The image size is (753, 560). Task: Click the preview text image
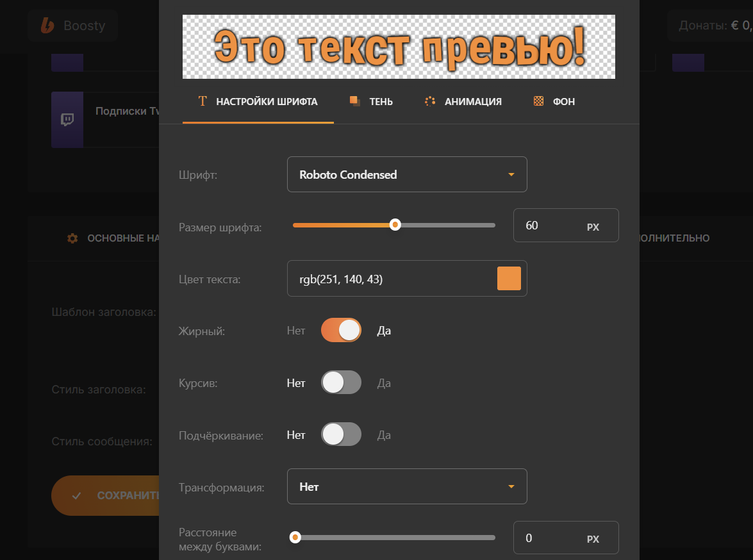(x=399, y=47)
